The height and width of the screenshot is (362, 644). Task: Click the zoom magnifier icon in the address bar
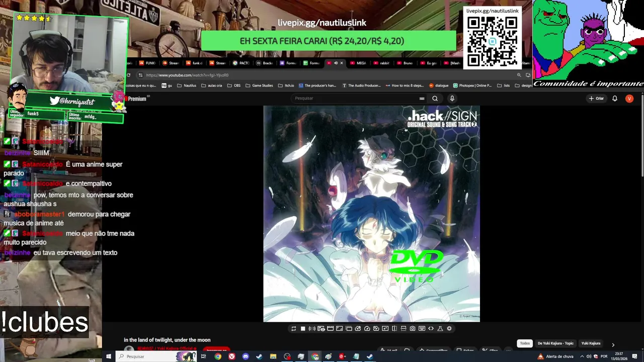click(x=519, y=75)
